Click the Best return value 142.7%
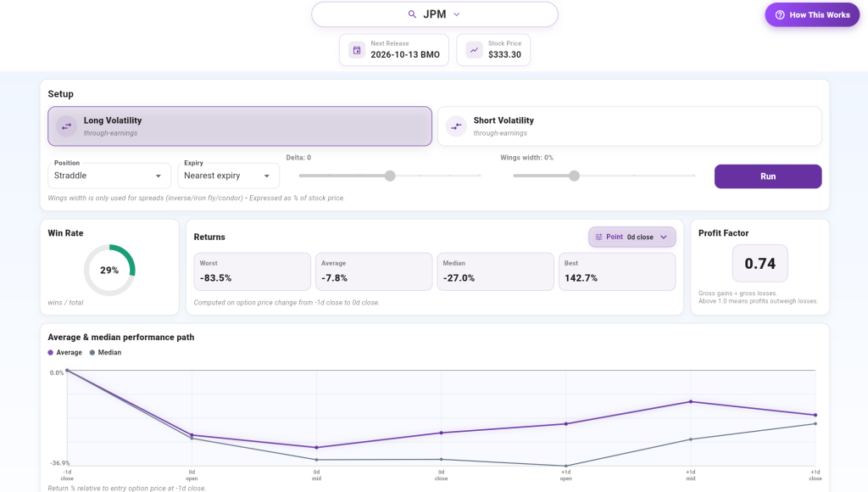Image resolution: width=868 pixels, height=492 pixels. [x=581, y=278]
